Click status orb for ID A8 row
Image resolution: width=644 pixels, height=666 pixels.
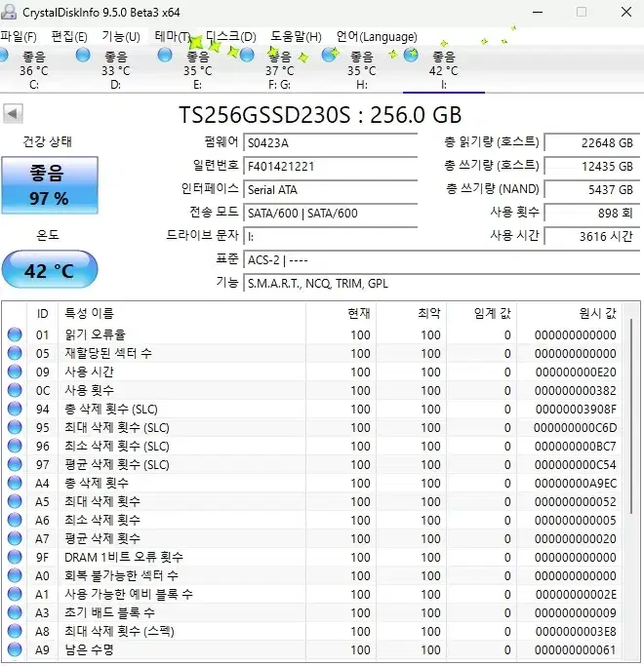15,631
